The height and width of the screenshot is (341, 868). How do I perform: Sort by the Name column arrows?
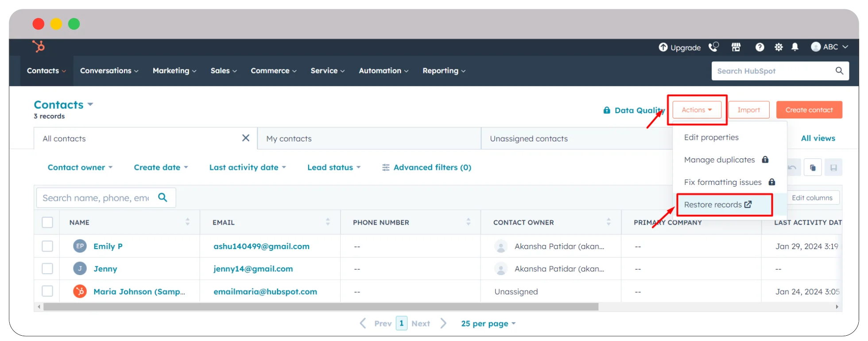tap(187, 222)
